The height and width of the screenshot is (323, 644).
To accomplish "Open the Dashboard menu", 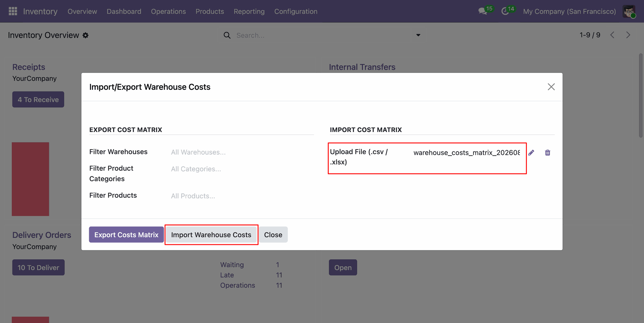I will click(124, 11).
